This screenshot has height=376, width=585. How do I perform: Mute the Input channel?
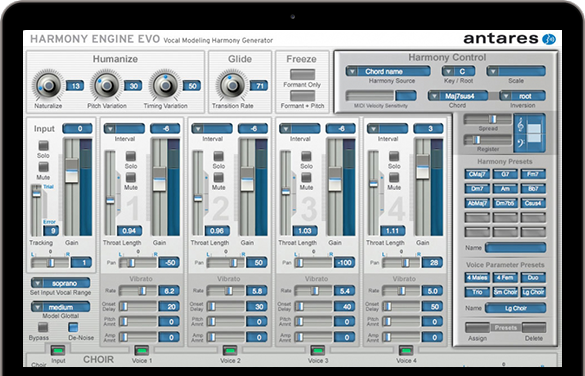point(44,167)
